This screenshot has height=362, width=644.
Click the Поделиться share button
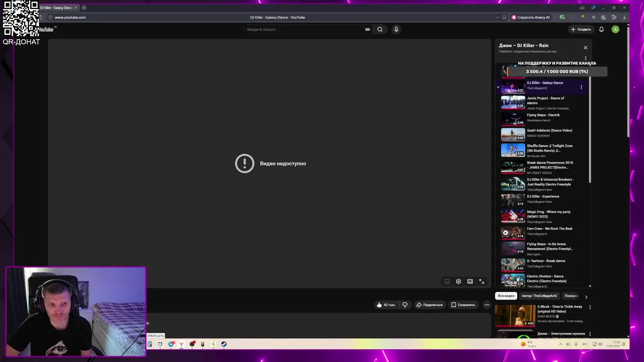429,305
